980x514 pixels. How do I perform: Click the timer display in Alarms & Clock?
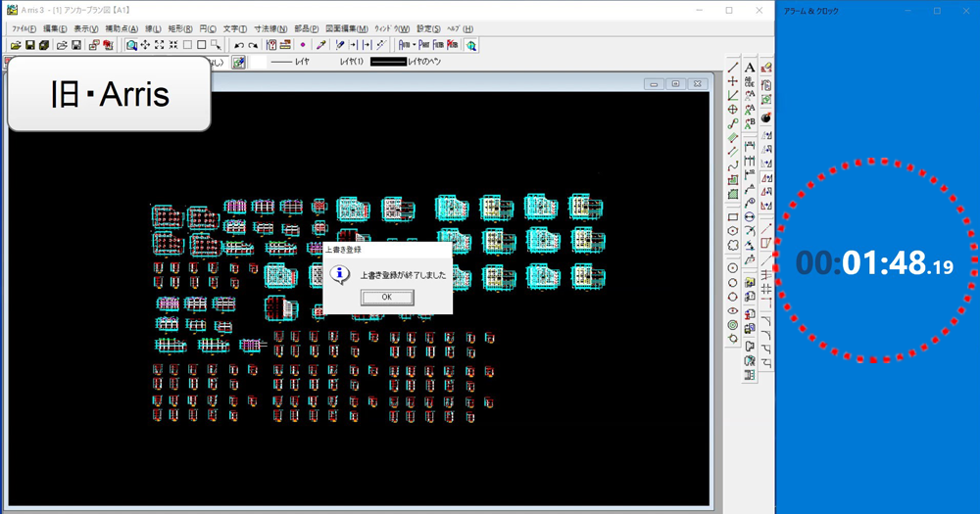[875, 262]
